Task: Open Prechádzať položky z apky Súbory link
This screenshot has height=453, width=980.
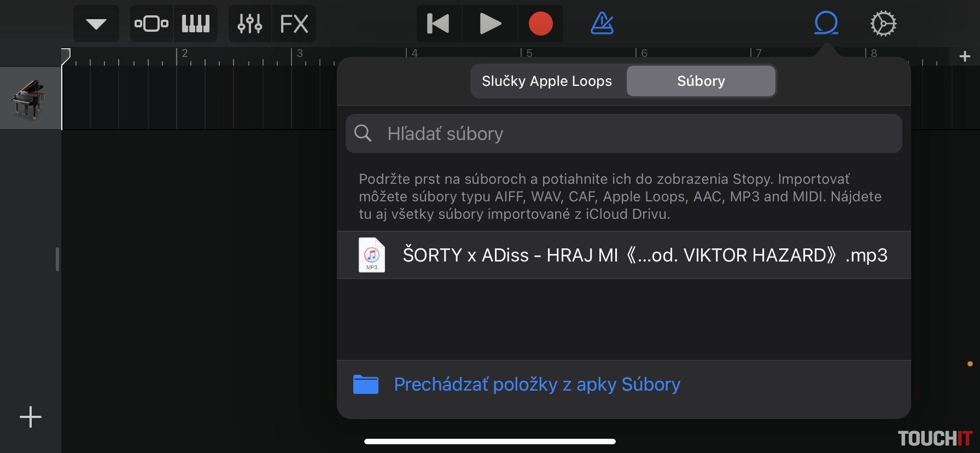Action: coord(536,385)
